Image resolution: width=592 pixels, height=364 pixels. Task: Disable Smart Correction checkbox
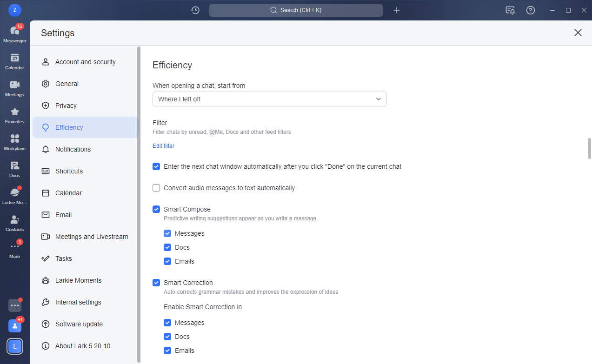click(x=156, y=283)
